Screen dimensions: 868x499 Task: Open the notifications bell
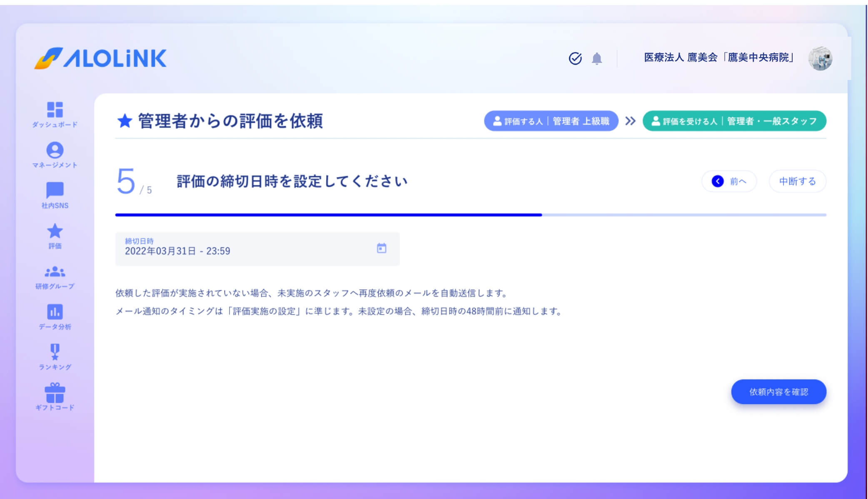(597, 59)
